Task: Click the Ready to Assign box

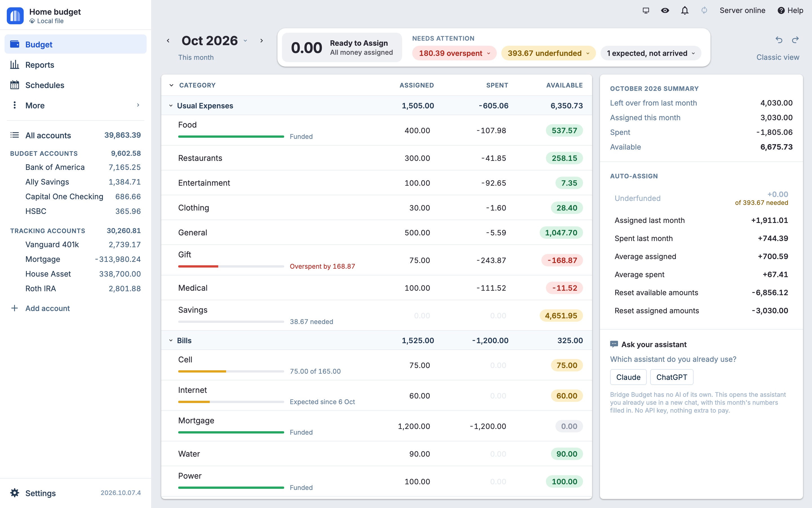Action: pyautogui.click(x=342, y=47)
